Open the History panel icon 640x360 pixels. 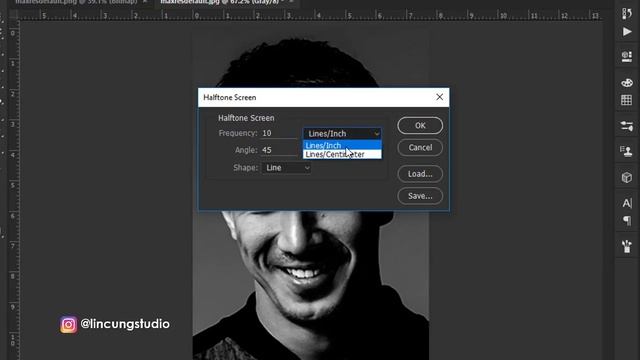(627, 13)
